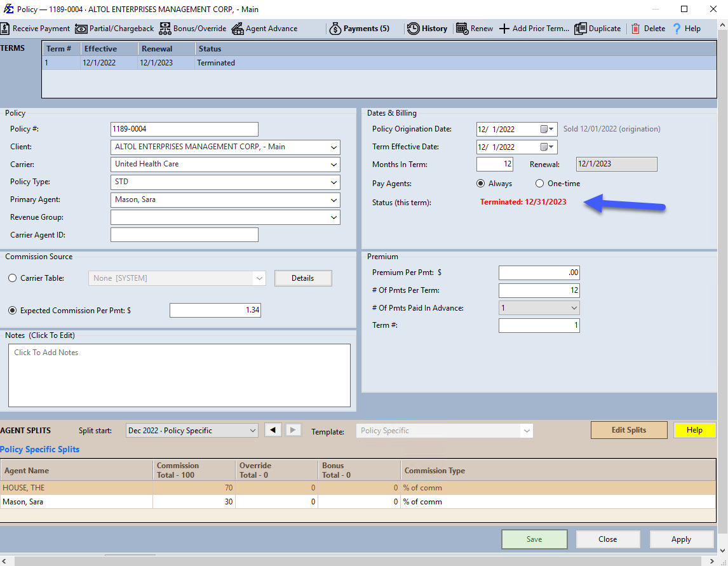Click the Receive Payment toolbar icon
Image resolution: width=728 pixels, height=566 pixels.
5,29
